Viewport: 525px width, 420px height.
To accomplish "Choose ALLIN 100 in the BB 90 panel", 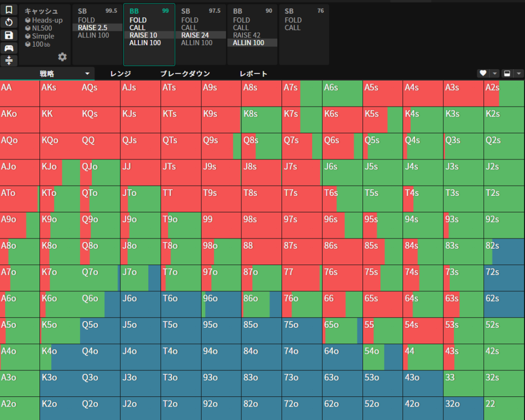I will 248,43.
